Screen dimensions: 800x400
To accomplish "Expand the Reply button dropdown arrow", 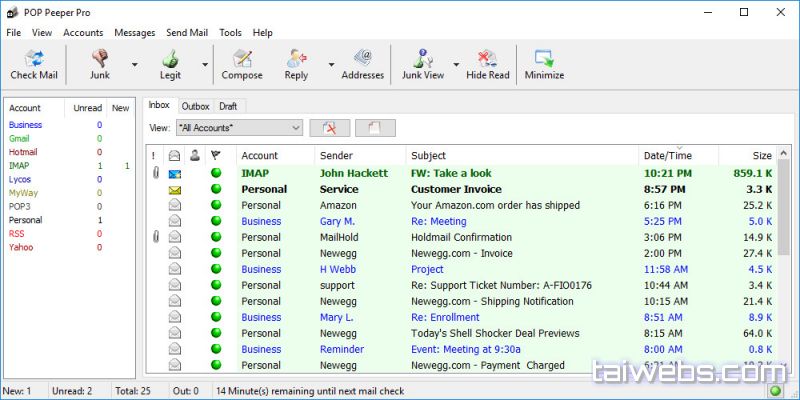I will pos(330,65).
